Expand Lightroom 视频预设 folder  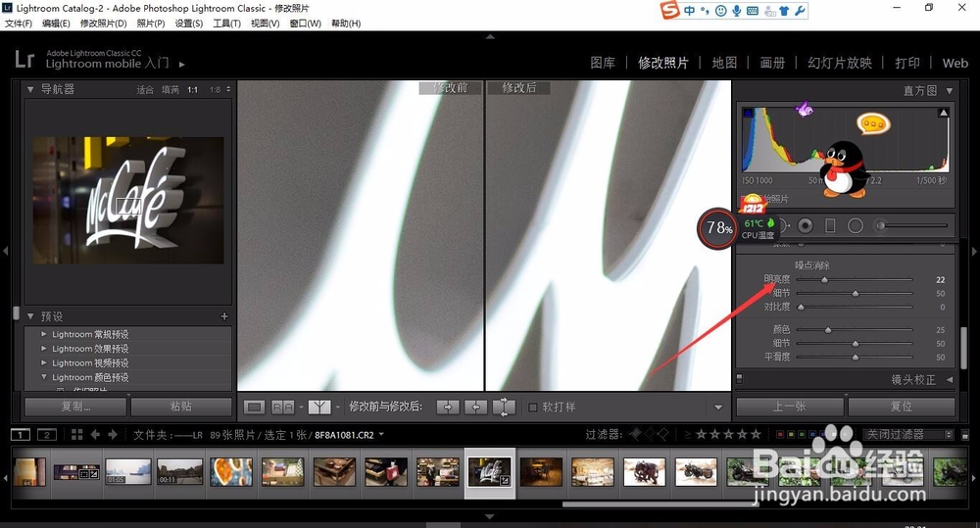pos(44,363)
